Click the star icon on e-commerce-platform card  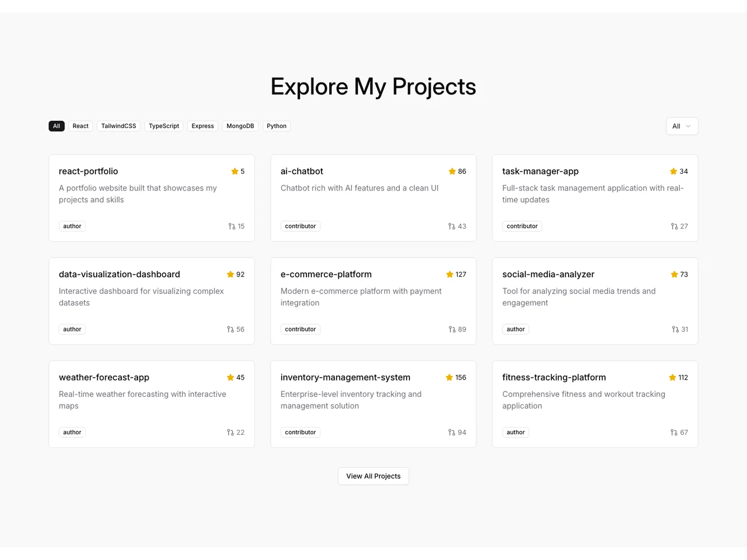pos(450,274)
